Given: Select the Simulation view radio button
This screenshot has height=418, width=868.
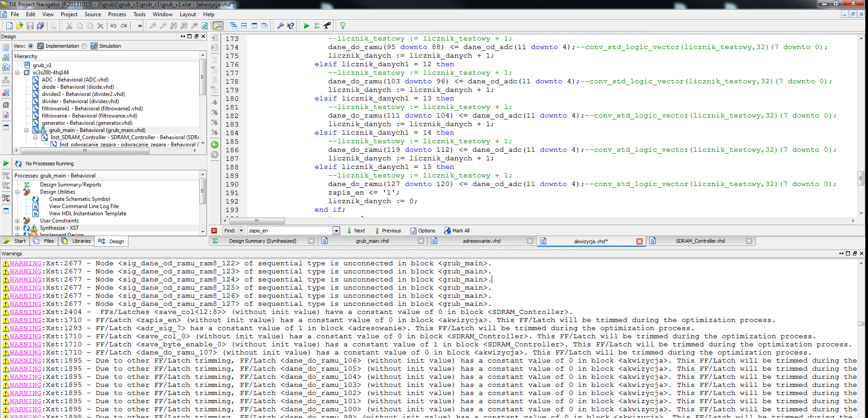Looking at the screenshot, I should (84, 46).
